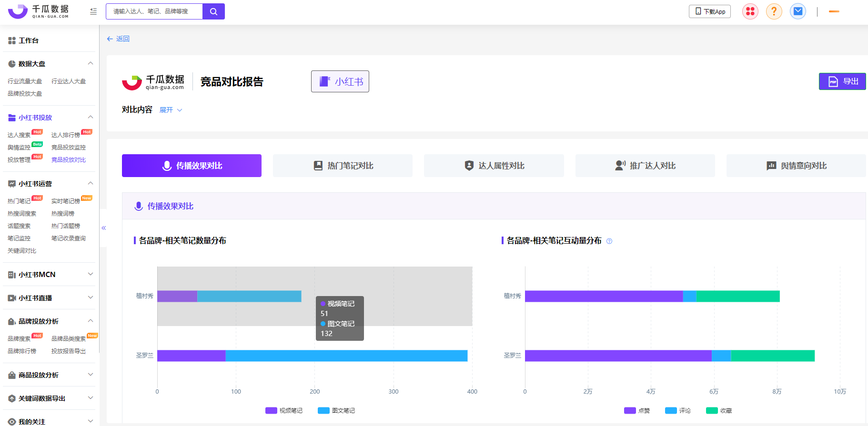The height and width of the screenshot is (426, 868).
Task: Open 投放报告导出 in sidebar
Action: click(x=69, y=351)
